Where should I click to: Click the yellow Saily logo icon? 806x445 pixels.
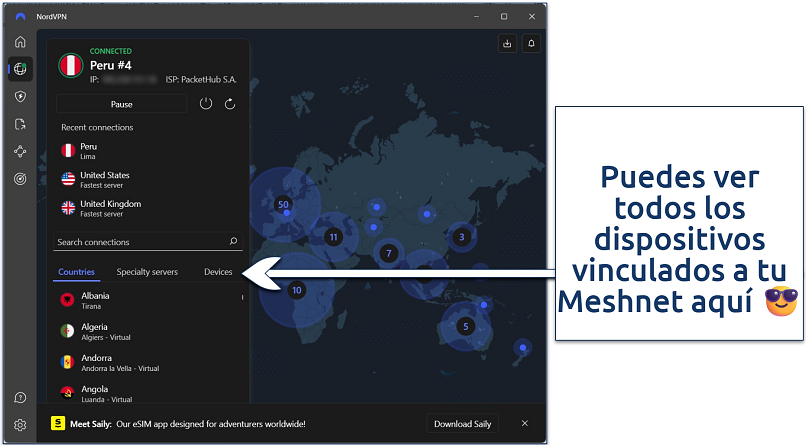58,423
